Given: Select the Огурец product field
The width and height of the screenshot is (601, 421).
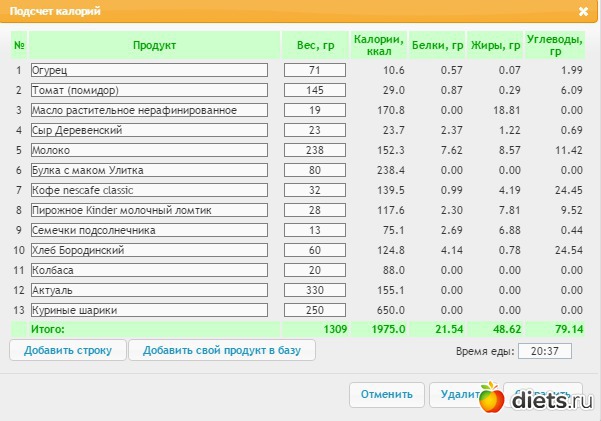Looking at the screenshot, I should [149, 70].
